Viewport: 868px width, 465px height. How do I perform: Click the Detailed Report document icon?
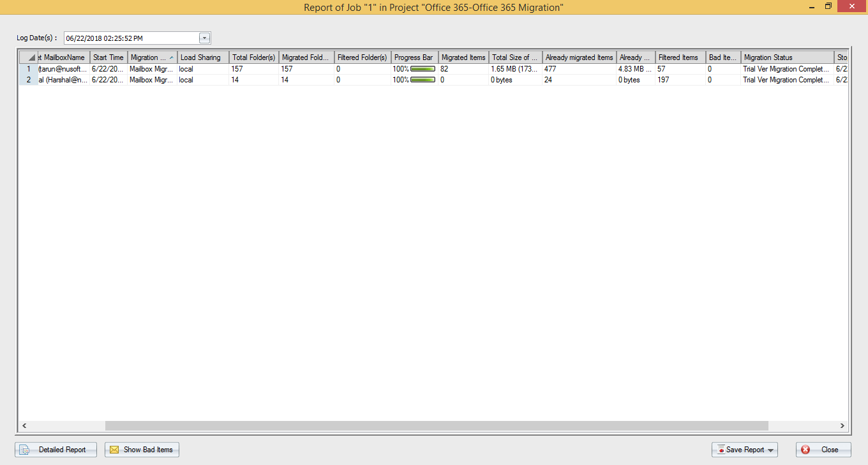click(24, 450)
